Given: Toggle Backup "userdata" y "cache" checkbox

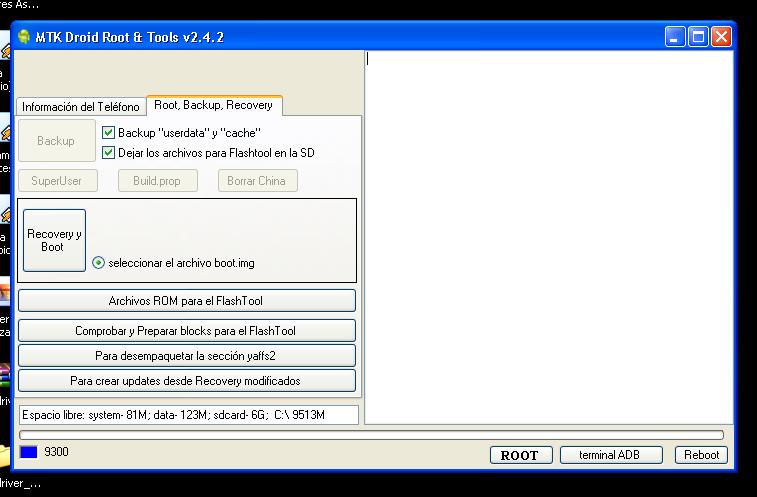Looking at the screenshot, I should (x=109, y=132).
